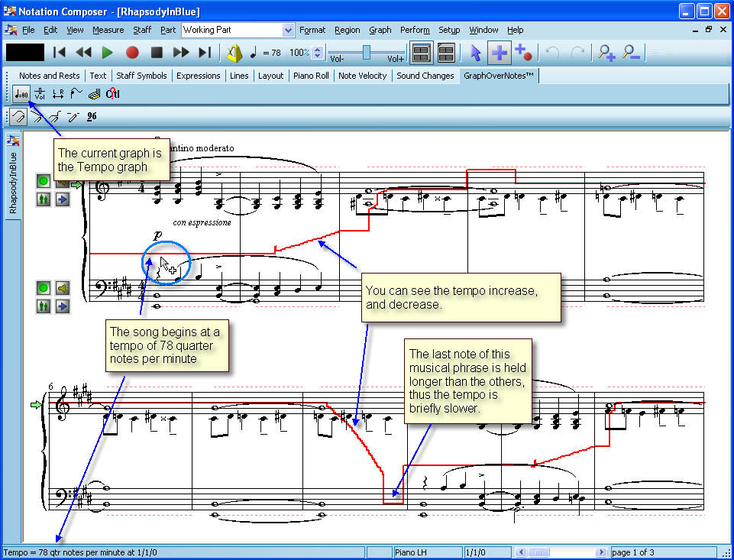The height and width of the screenshot is (560, 734).
Task: Select the blue arrow Select mode tool
Action: click(x=476, y=53)
